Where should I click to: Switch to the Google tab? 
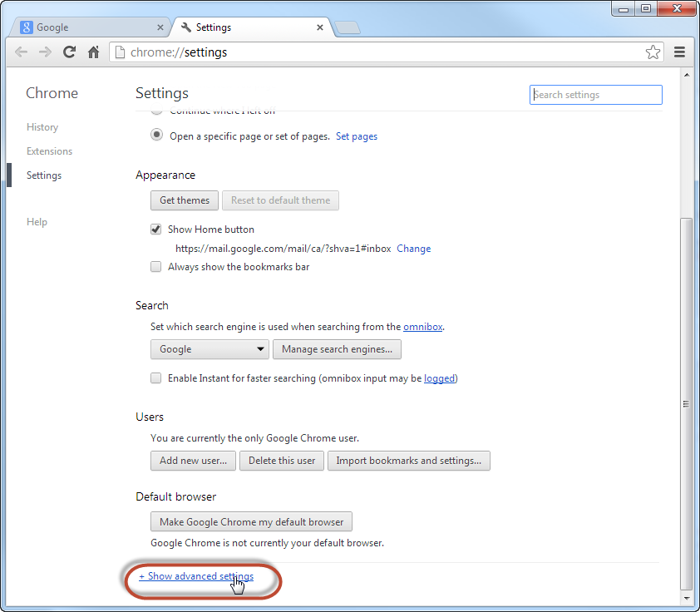pos(89,27)
